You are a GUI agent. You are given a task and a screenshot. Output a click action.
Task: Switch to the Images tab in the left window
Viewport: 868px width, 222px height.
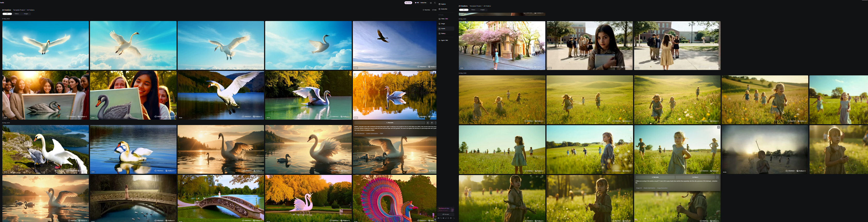point(26,14)
